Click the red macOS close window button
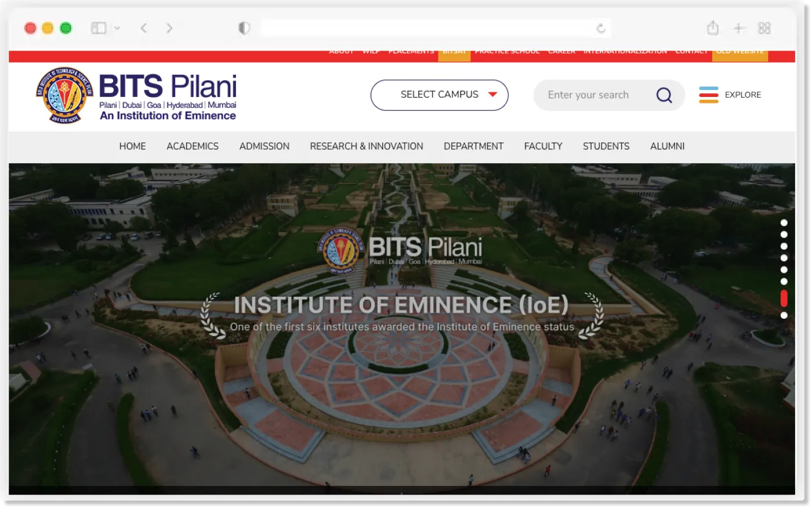 [30, 28]
